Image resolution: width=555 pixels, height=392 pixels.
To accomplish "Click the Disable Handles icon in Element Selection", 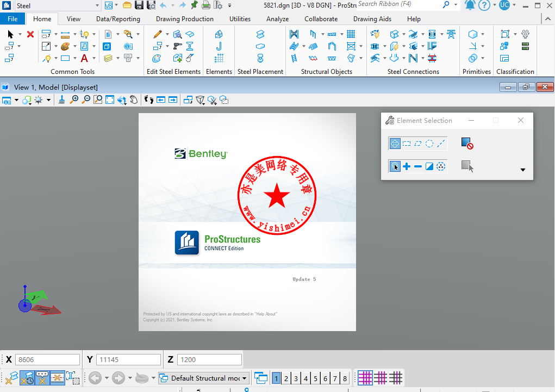I will 467,144.
